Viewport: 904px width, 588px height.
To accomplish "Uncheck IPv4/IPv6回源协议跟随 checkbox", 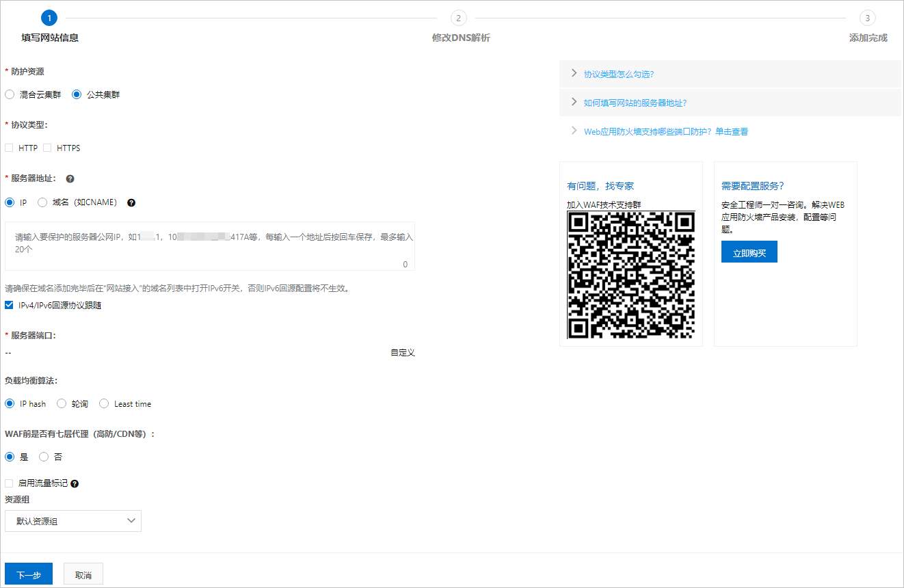I will tap(9, 305).
